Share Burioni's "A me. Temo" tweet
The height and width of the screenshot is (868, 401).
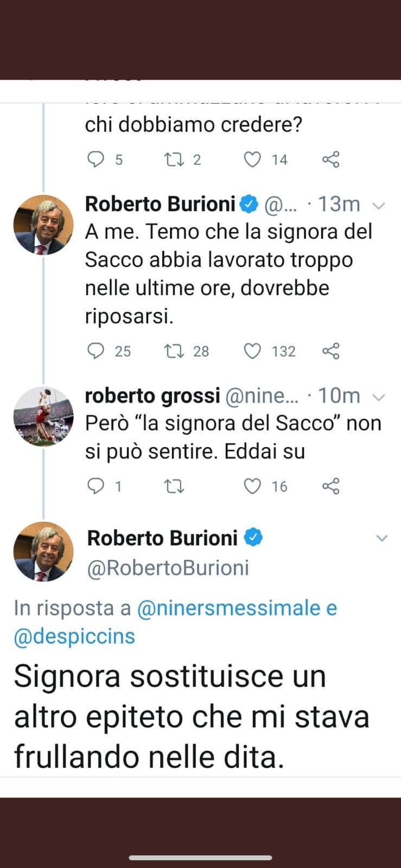pos(330,351)
